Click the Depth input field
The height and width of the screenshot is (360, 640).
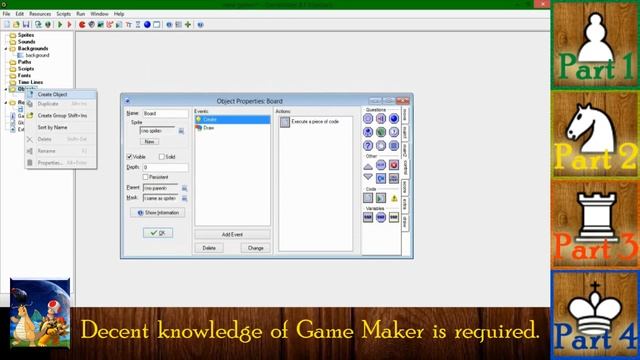tap(165, 167)
